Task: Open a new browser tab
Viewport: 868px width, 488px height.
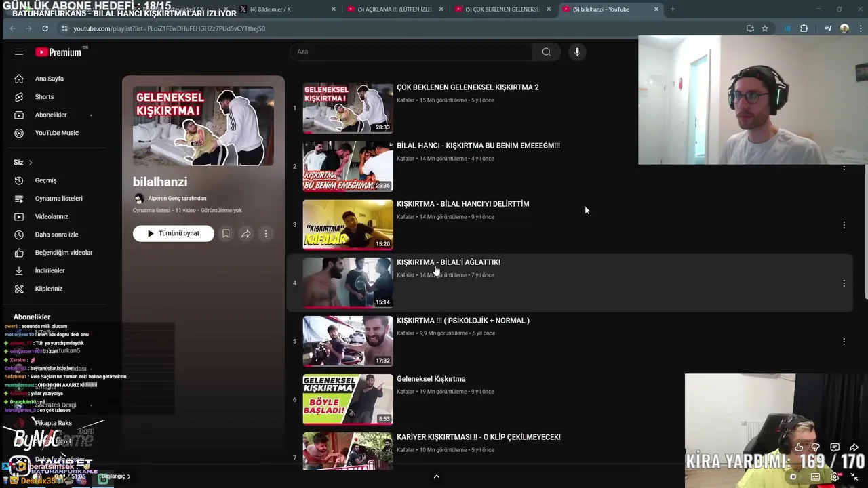Action: pyautogui.click(x=673, y=9)
